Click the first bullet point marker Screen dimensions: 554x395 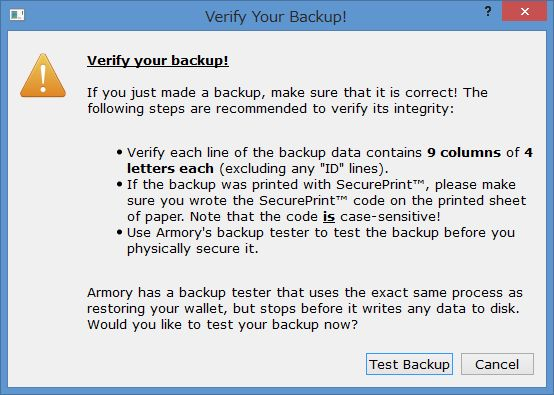119,152
